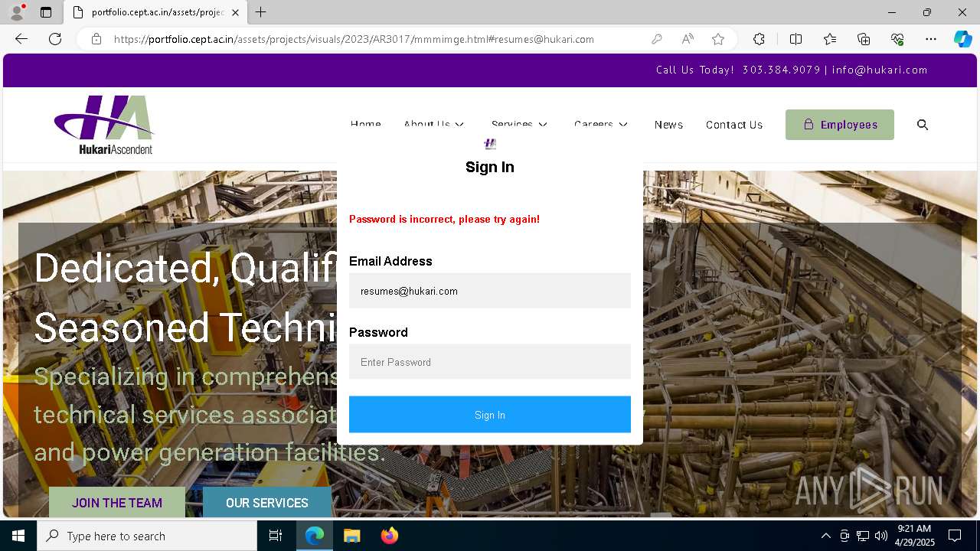Open the taskbar clock and date
The width and height of the screenshot is (980, 551).
coord(915,536)
